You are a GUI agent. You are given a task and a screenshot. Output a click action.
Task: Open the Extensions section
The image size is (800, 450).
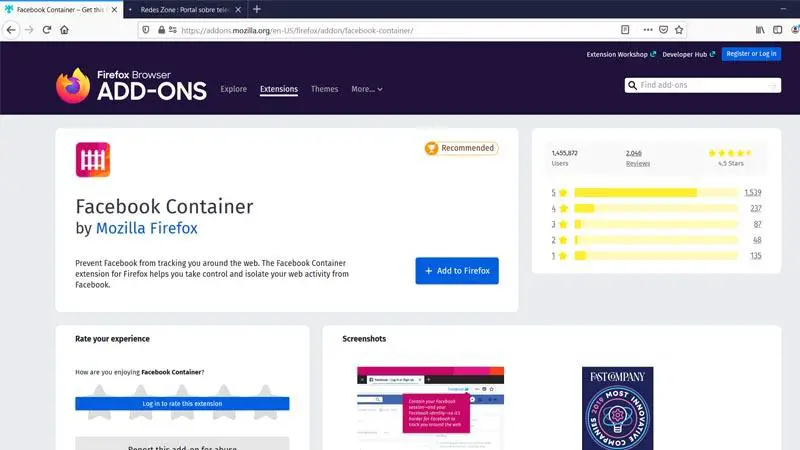click(x=279, y=89)
